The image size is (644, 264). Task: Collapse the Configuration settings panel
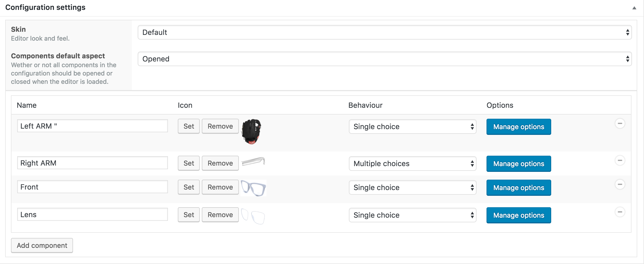634,8
